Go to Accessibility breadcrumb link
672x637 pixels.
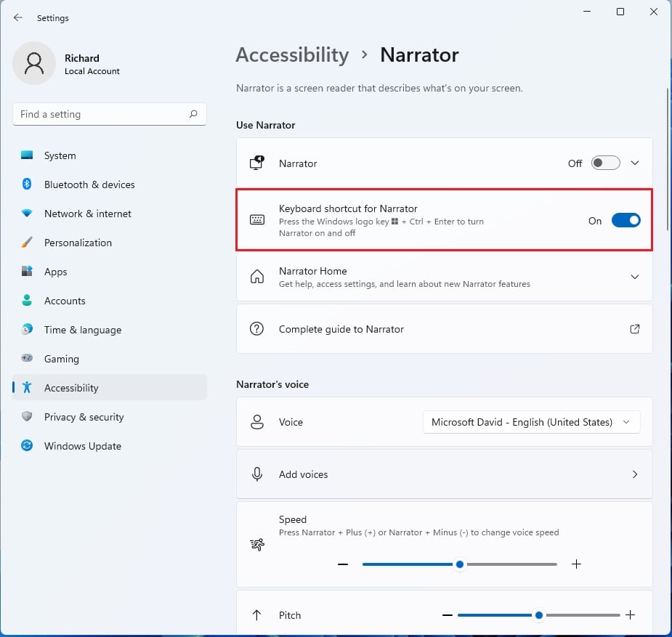pos(292,54)
